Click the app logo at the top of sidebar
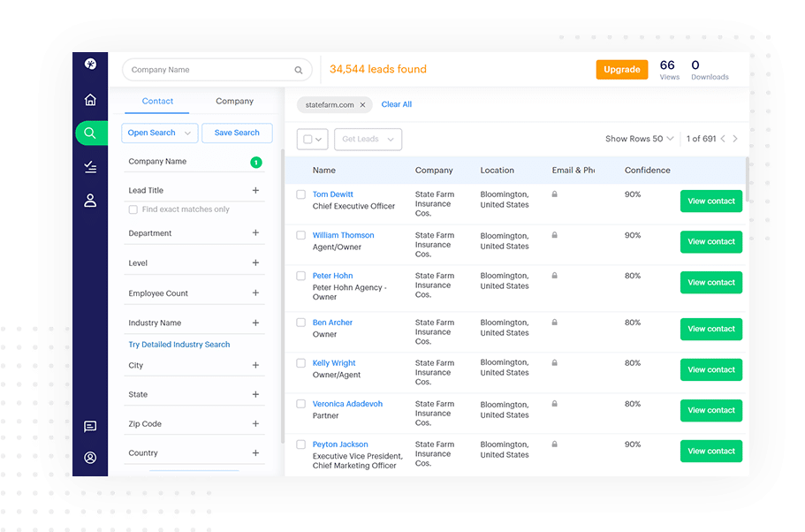This screenshot has width=805, height=532. click(x=90, y=64)
